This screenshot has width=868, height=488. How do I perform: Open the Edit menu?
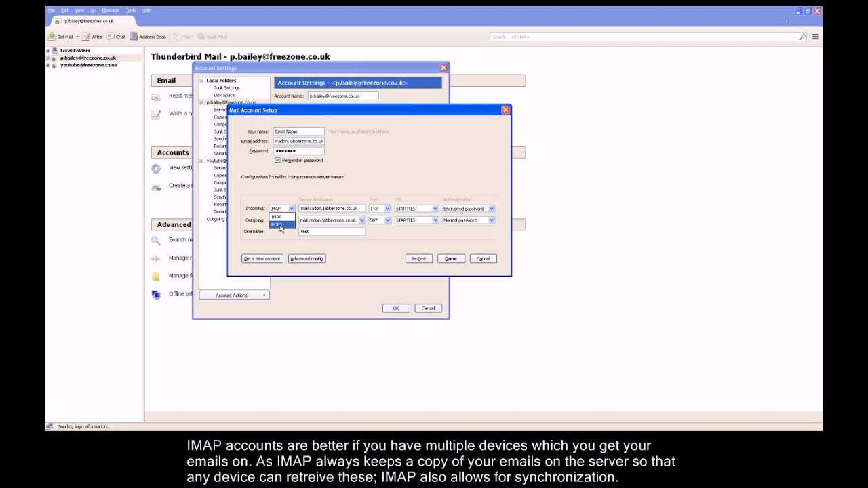[x=64, y=10]
